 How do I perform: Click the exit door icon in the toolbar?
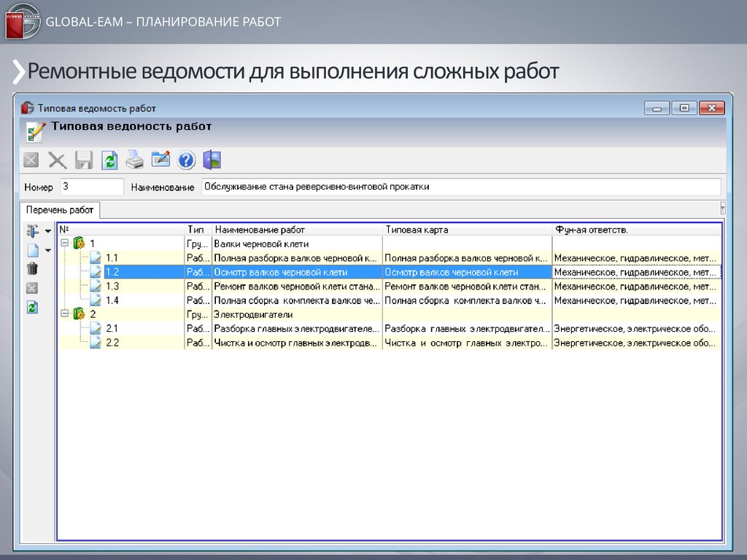(x=212, y=160)
